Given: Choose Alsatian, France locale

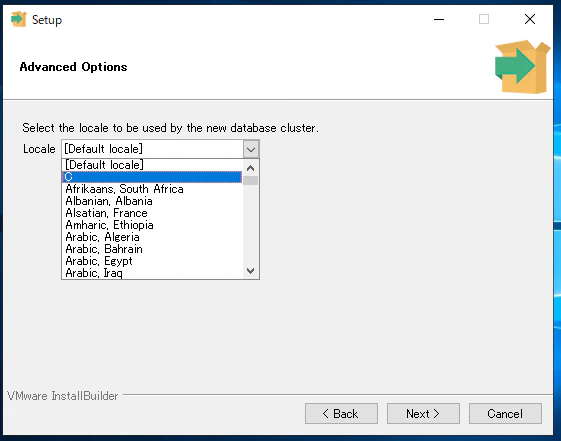Looking at the screenshot, I should [x=152, y=213].
